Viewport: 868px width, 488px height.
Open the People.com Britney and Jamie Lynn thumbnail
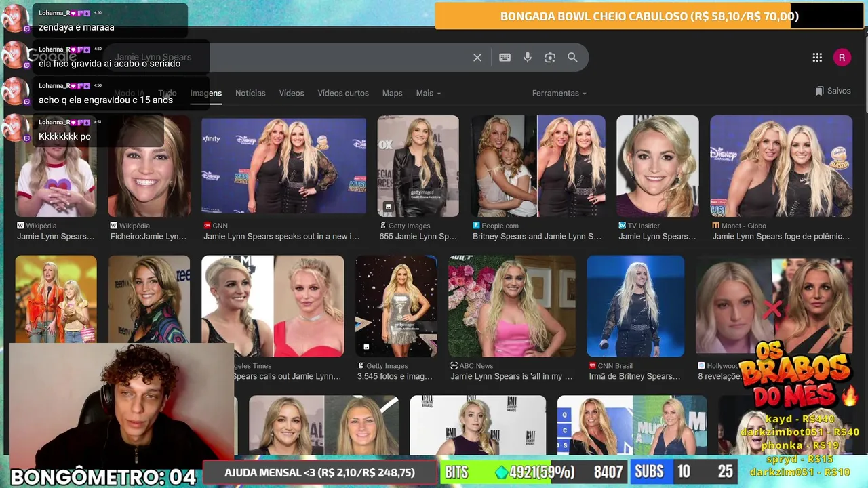coord(538,166)
